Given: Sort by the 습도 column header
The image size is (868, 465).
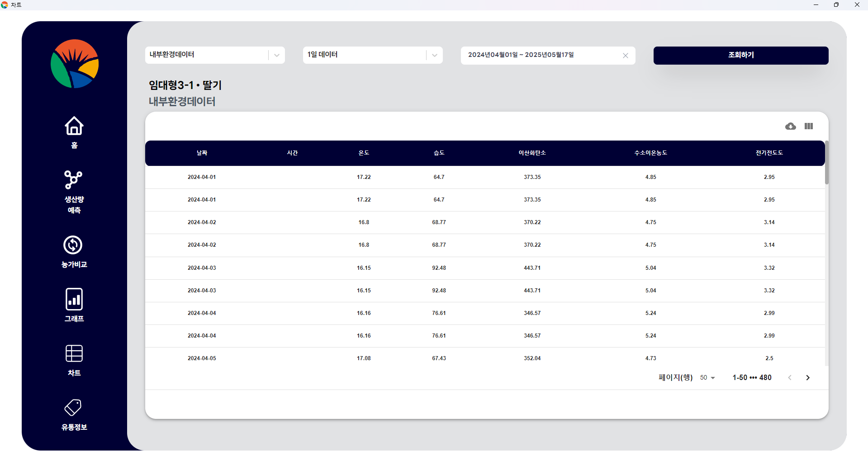Looking at the screenshot, I should (x=439, y=153).
